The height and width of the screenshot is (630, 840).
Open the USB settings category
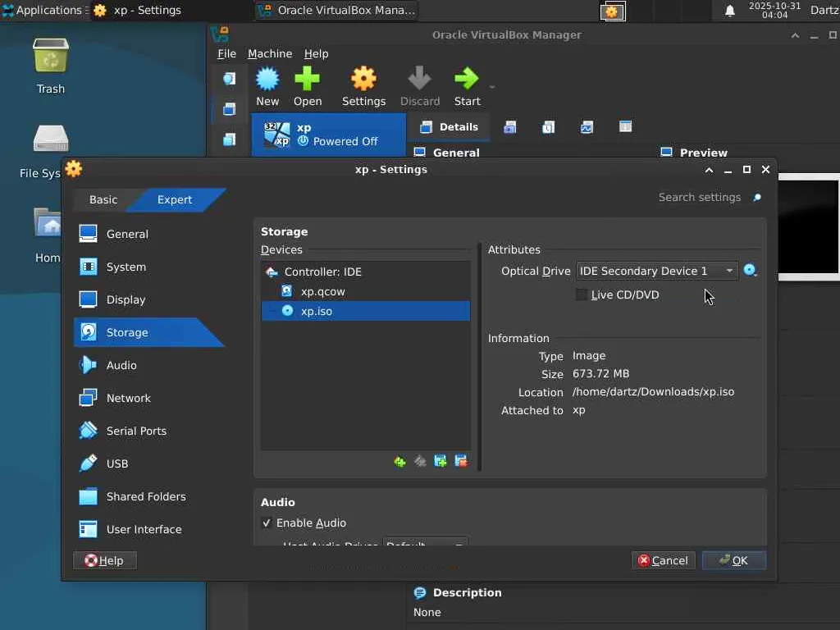pos(149,463)
